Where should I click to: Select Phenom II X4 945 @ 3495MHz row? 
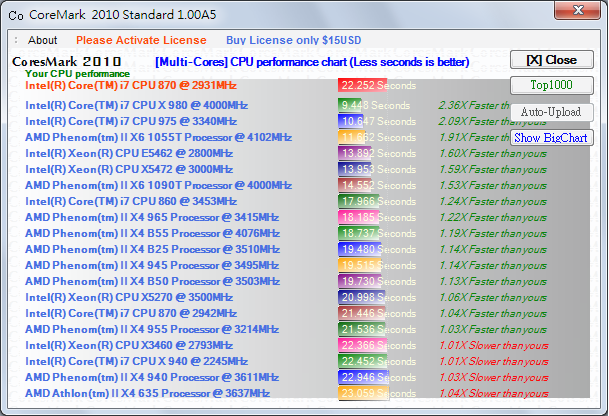click(x=152, y=265)
